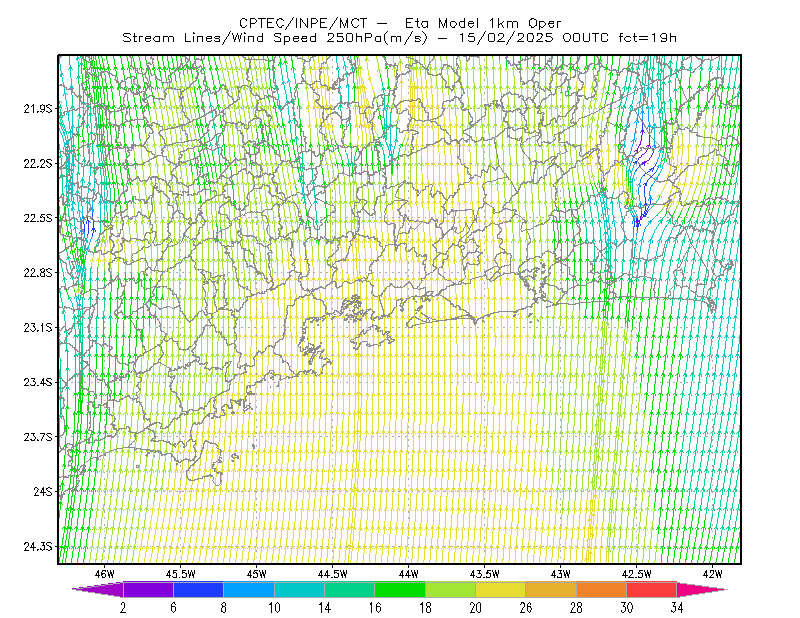800x618 pixels.
Task: Click the light blue 8-10 colorbar segment
Action: click(x=249, y=589)
